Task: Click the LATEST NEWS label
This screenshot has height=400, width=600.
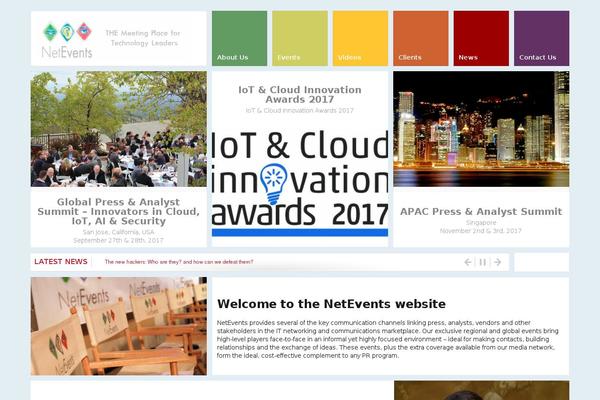Action: (x=61, y=261)
